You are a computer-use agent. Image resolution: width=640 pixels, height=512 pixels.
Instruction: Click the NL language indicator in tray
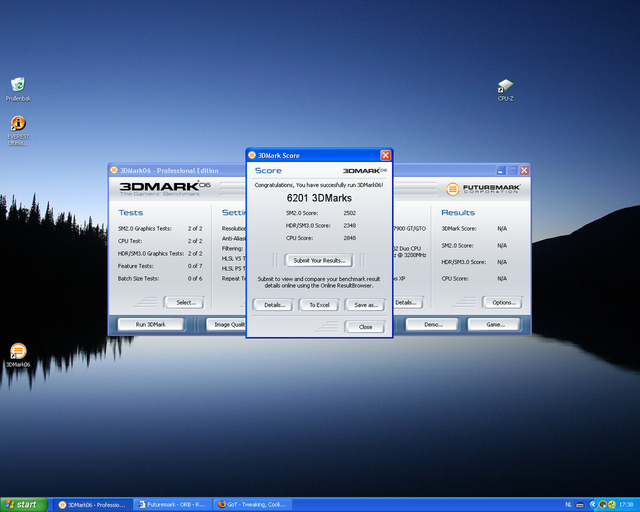[x=568, y=504]
